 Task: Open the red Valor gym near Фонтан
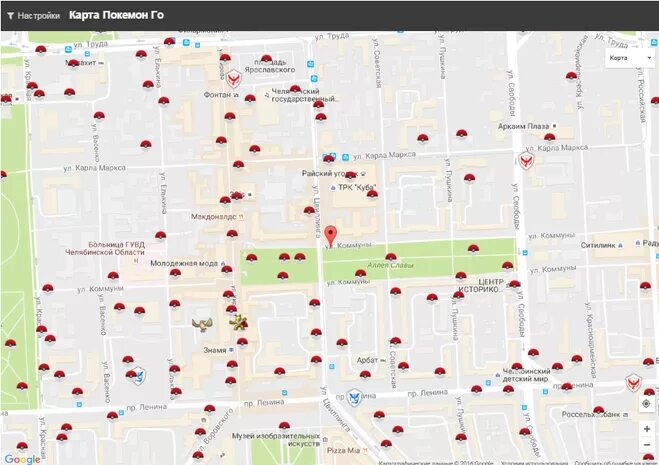pos(233,78)
